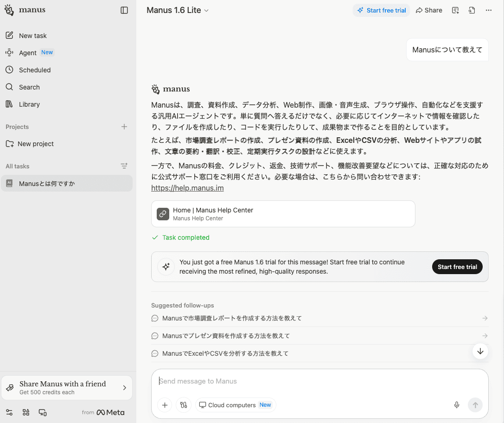Open the three-dot more options menu
This screenshot has height=423, width=504.
(489, 10)
